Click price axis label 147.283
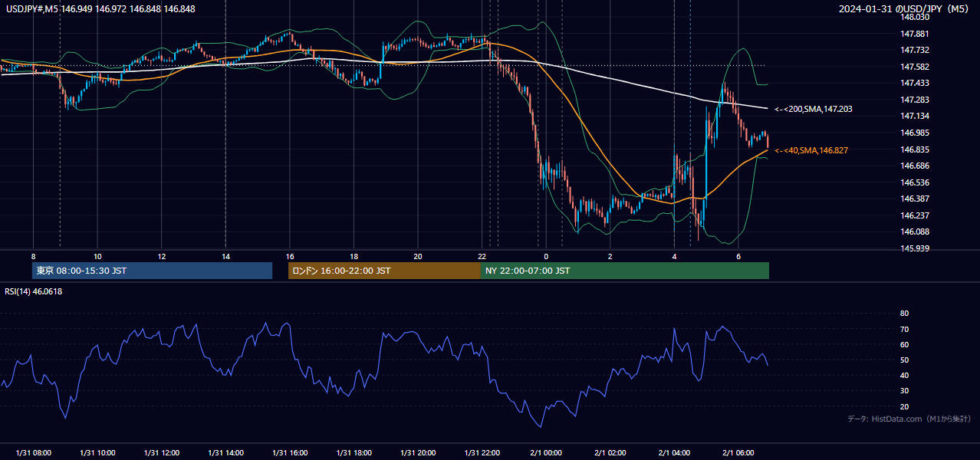This screenshot has width=980, height=460. click(x=915, y=100)
